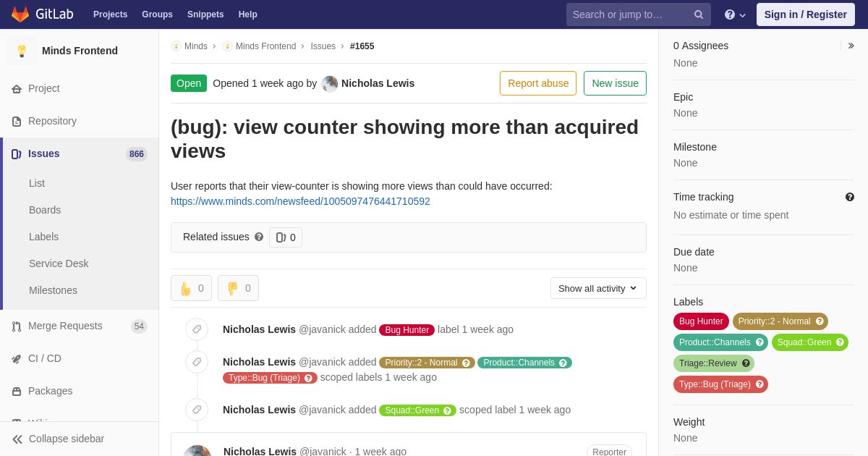
Task: Click help icon on Squad::Green sidebar label
Action: click(x=840, y=342)
